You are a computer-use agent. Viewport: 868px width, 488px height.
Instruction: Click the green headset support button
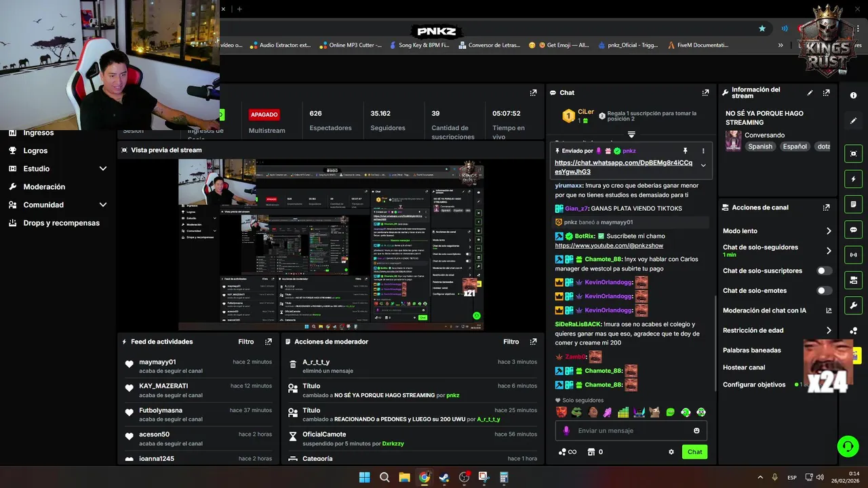click(848, 446)
